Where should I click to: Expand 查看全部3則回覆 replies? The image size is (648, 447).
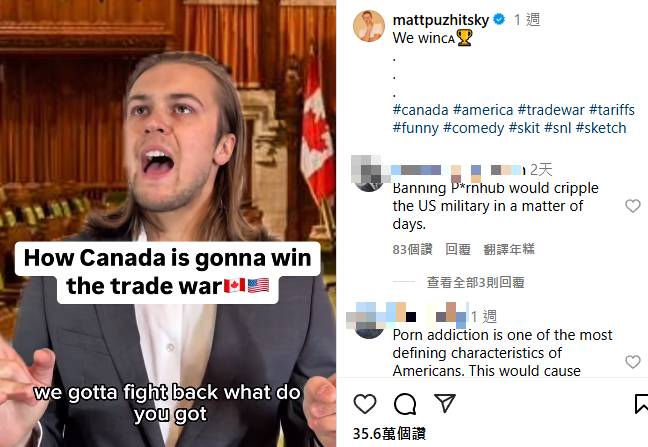point(475,282)
